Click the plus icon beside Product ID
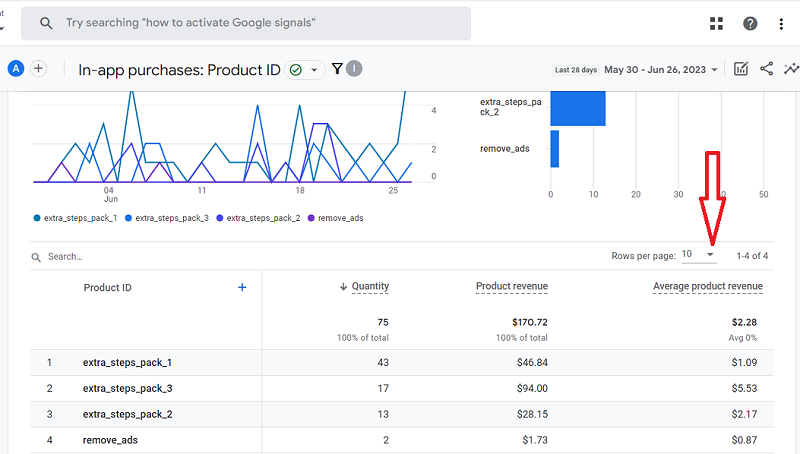The width and height of the screenshot is (800, 454). (x=242, y=287)
